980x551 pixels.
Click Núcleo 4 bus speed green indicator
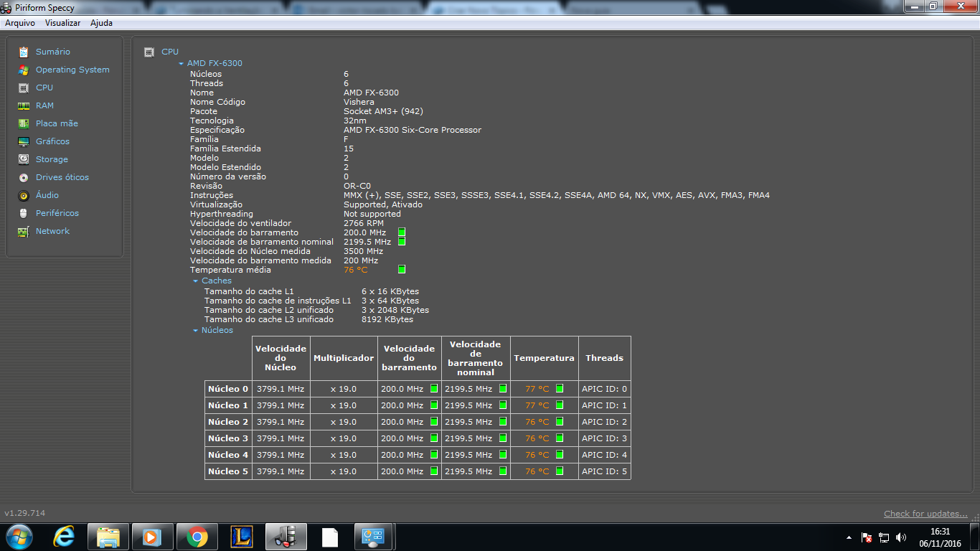click(434, 454)
